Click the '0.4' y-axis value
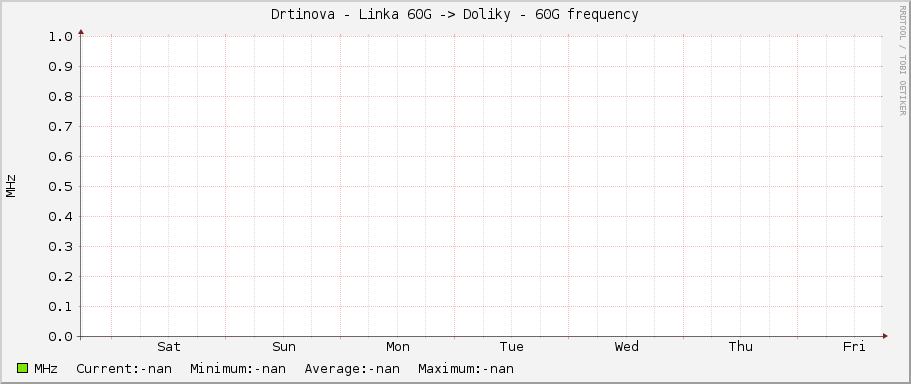This screenshot has width=911, height=384. pyautogui.click(x=61, y=217)
